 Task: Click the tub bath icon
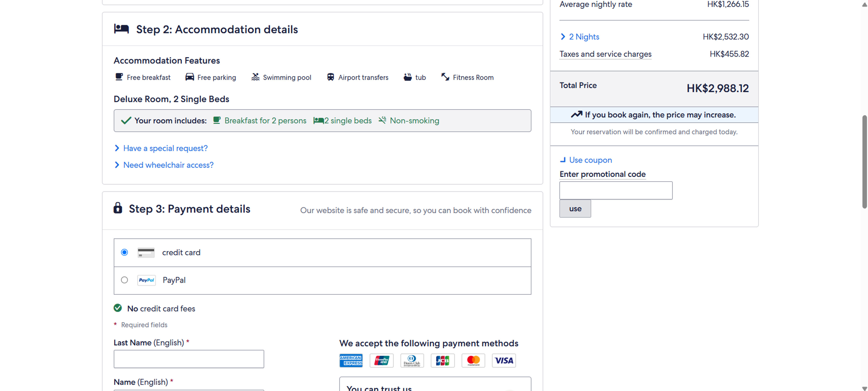[x=408, y=77]
